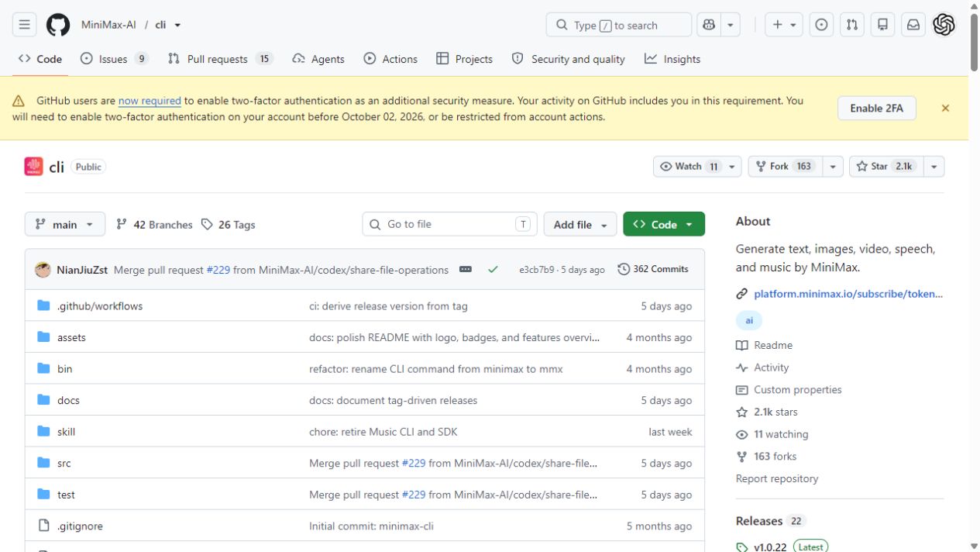Open the cli repo switcher dropdown caret
The height and width of the screenshot is (552, 980).
pos(177,25)
